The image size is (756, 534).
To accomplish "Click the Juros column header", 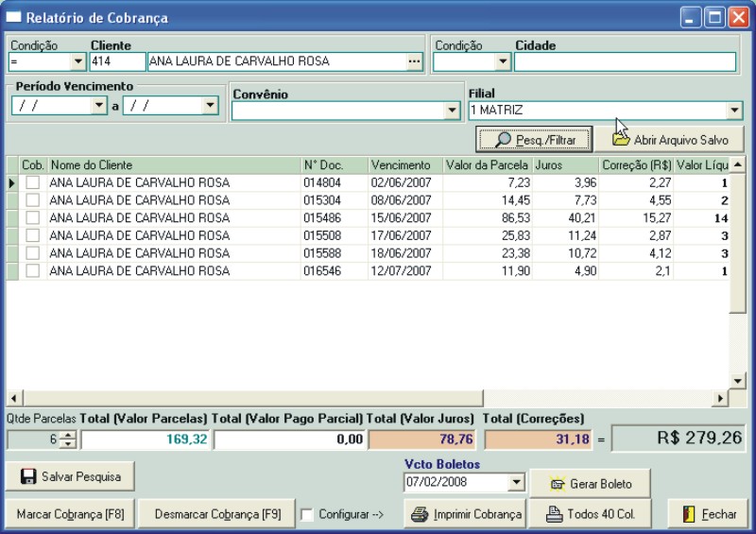I will [566, 165].
